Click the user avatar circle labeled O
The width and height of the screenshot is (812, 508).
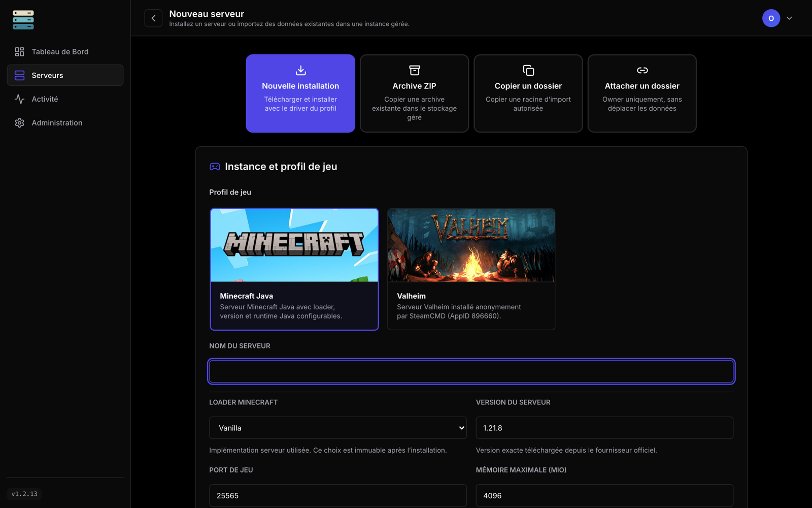771,18
